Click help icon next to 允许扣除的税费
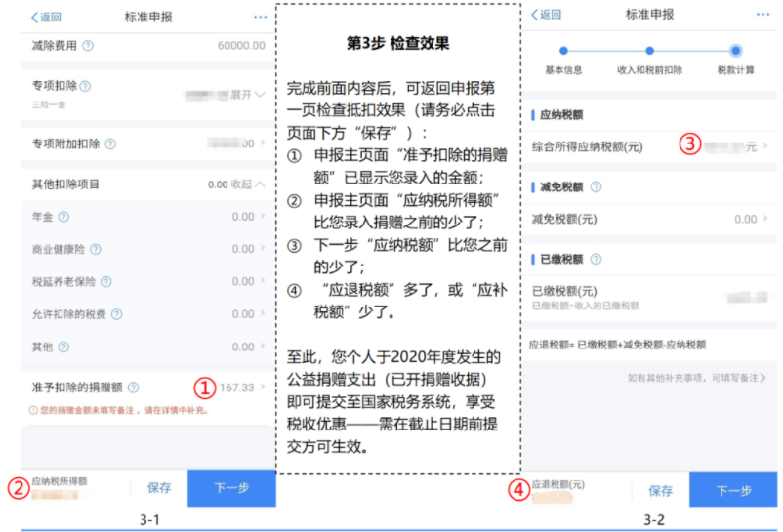This screenshot has width=783, height=532. pyautogui.click(x=116, y=314)
